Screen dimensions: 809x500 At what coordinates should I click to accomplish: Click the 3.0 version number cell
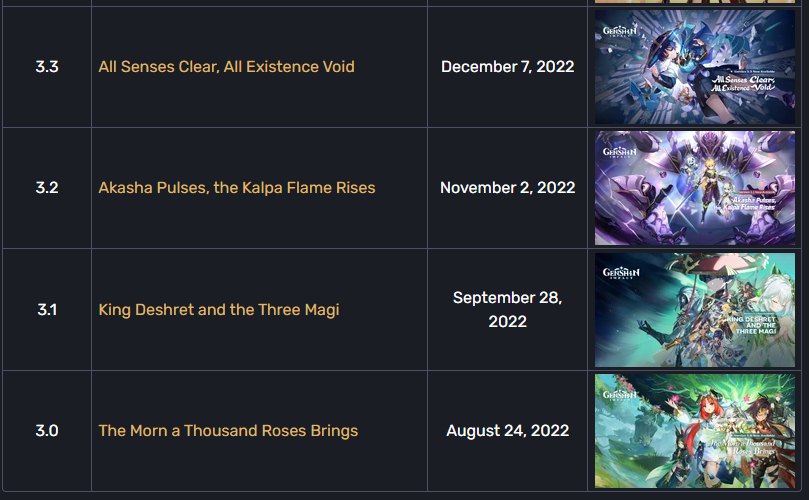[47, 430]
